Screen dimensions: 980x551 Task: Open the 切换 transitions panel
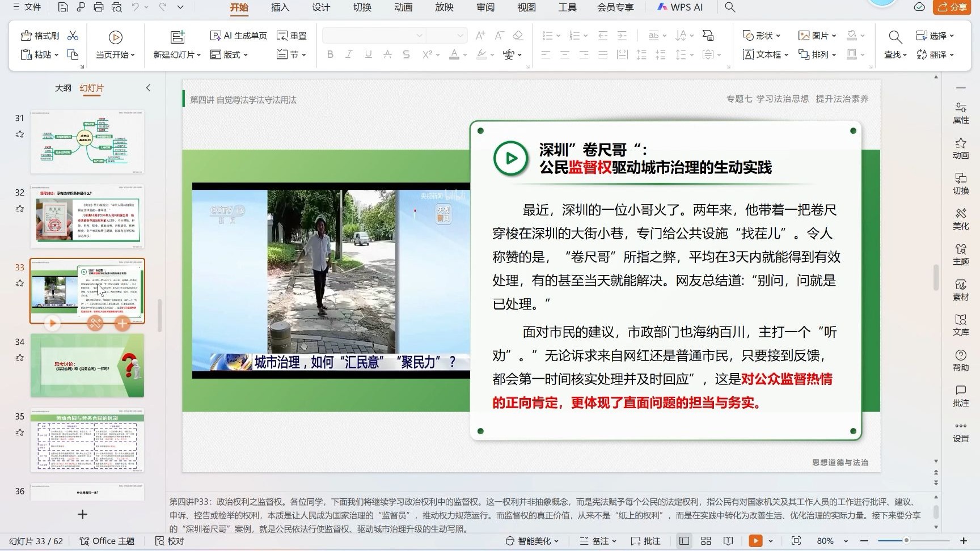tap(961, 184)
